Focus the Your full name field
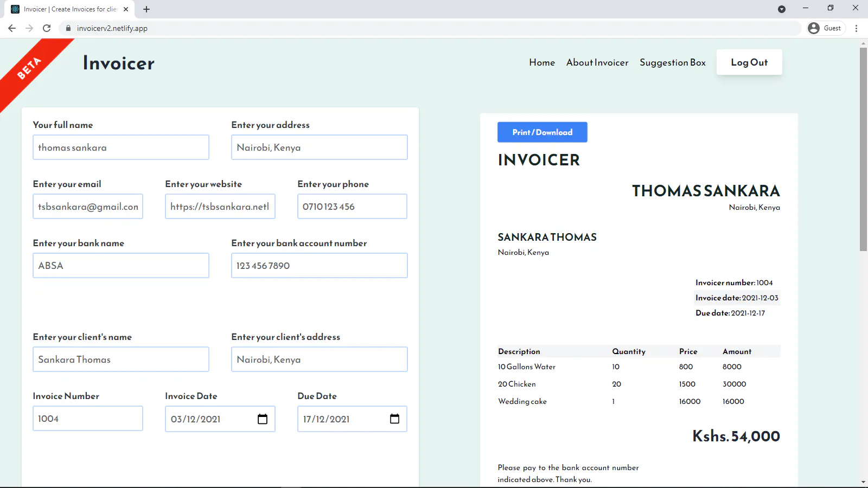This screenshot has width=868, height=488. pos(121,147)
